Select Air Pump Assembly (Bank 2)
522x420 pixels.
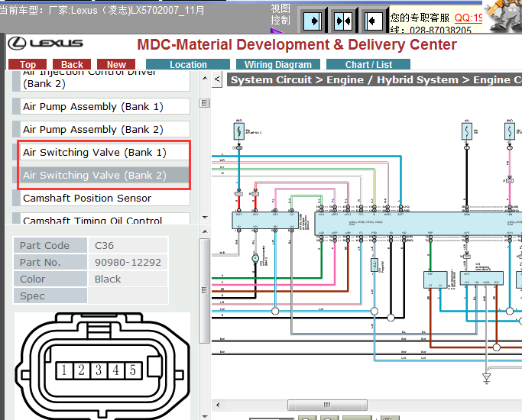coord(101,129)
